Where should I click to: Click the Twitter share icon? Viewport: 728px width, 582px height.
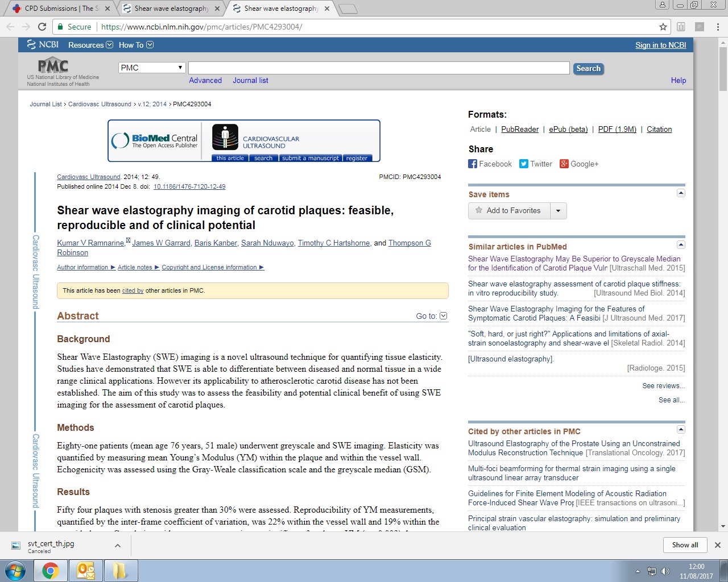(524, 164)
